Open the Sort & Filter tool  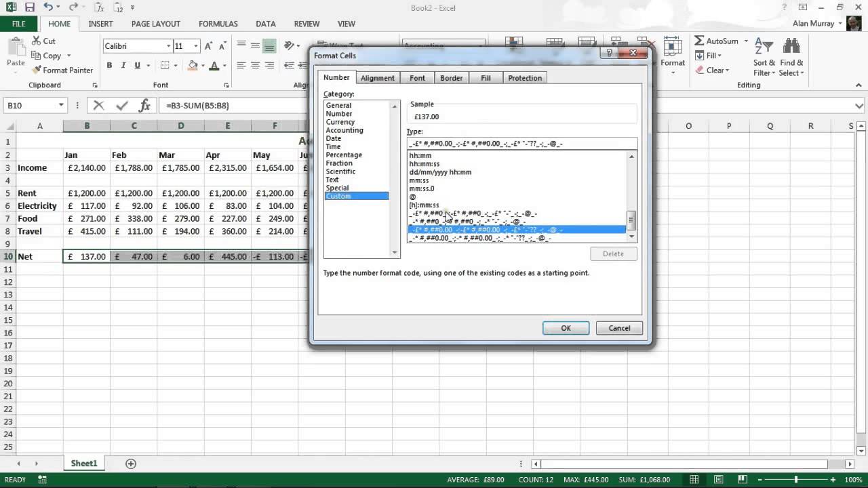(x=764, y=57)
